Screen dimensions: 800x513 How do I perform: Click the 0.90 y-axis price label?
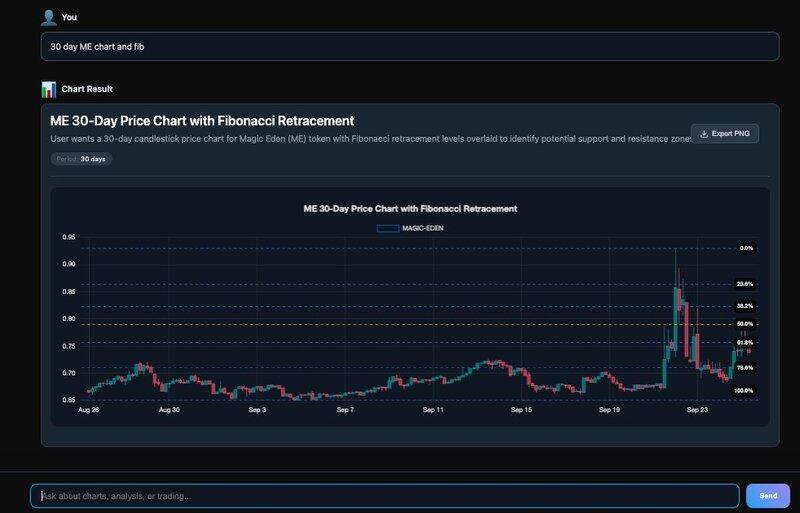69,264
